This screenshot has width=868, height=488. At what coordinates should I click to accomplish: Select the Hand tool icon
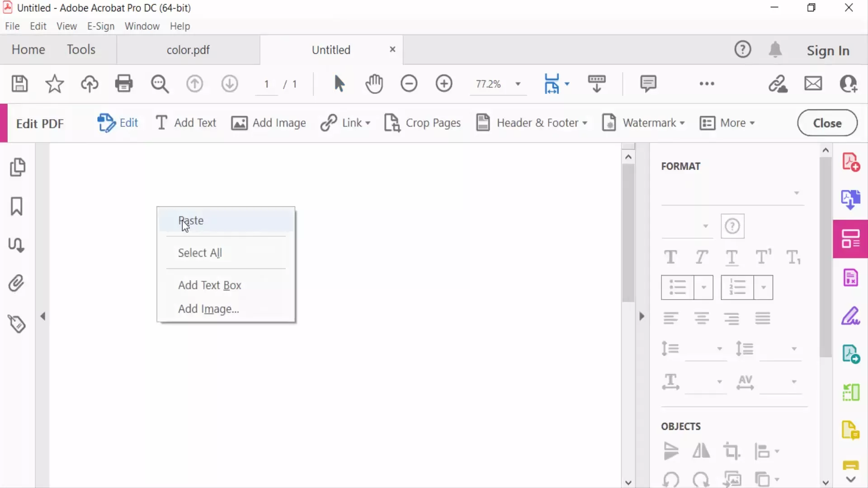[374, 84]
